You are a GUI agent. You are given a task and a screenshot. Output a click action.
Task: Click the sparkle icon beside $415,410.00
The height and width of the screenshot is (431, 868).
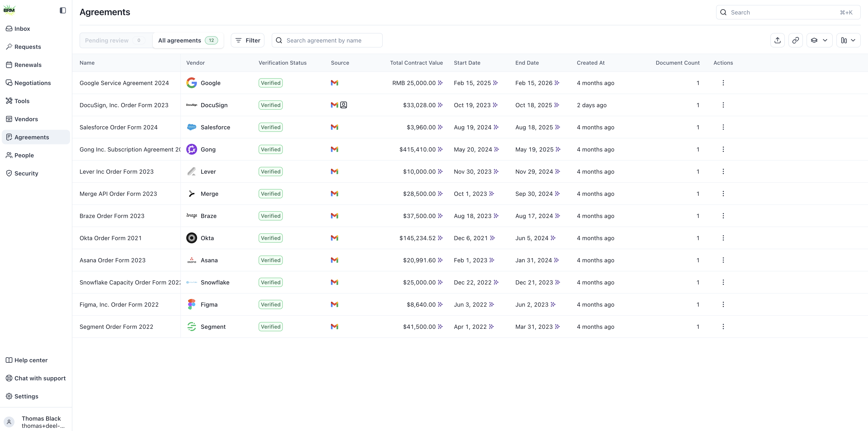point(440,149)
